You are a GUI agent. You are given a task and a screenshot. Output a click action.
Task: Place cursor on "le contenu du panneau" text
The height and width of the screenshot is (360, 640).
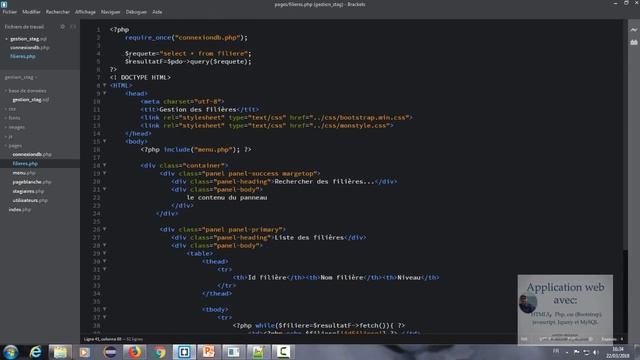pyautogui.click(x=227, y=198)
